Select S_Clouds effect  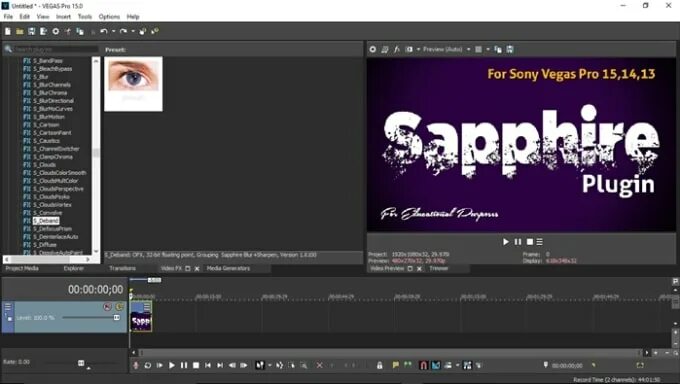point(44,164)
